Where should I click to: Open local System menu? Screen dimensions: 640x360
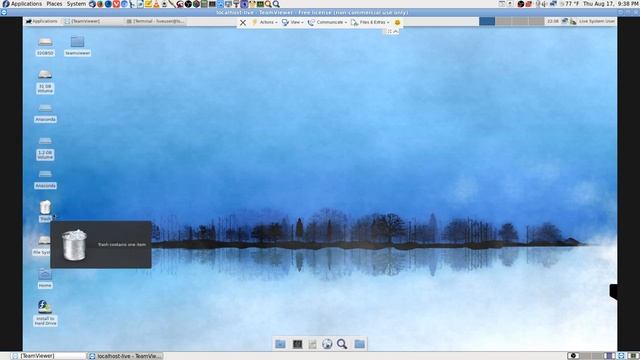tap(76, 4)
